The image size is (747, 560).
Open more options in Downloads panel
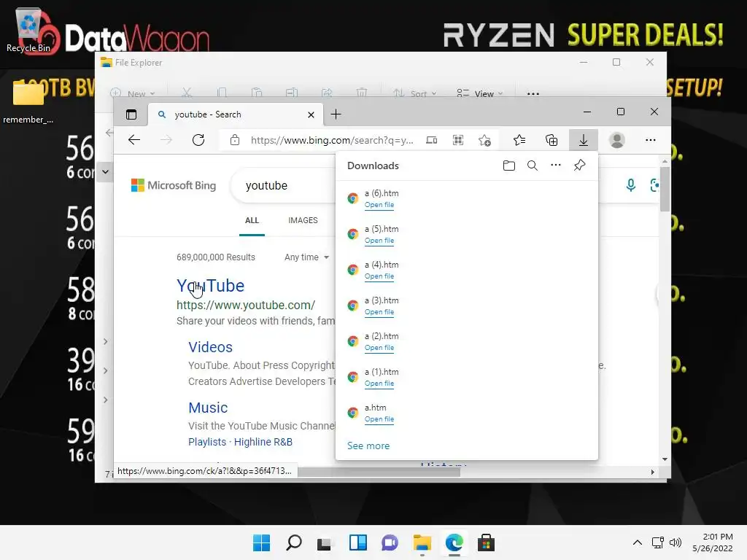click(555, 166)
